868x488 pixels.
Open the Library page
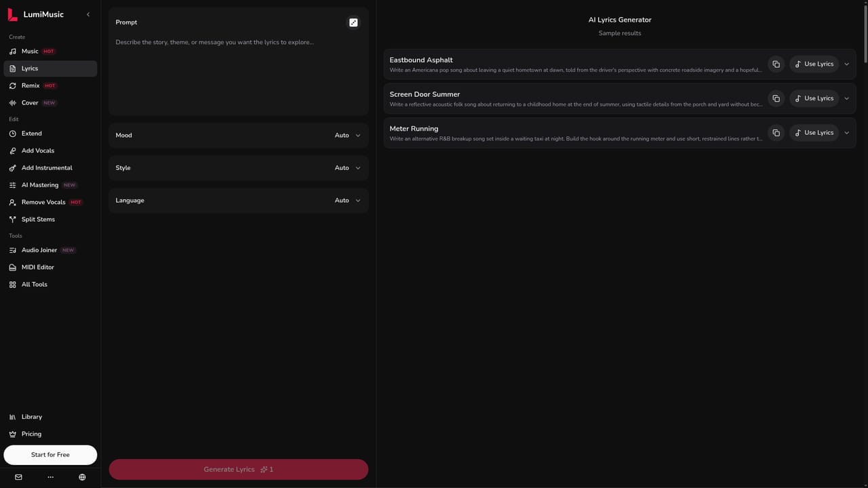pos(50,417)
